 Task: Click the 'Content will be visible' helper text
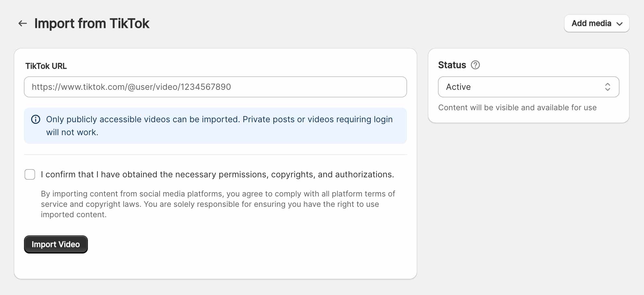(517, 108)
